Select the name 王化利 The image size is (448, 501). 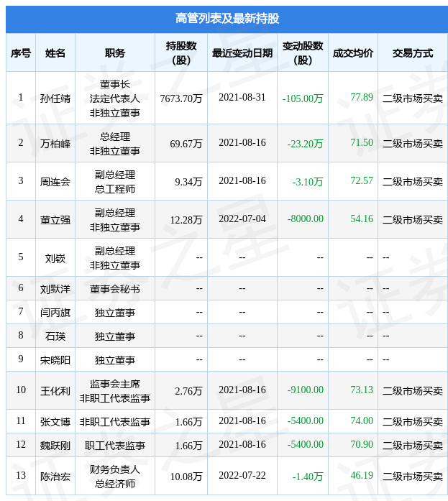(55, 391)
